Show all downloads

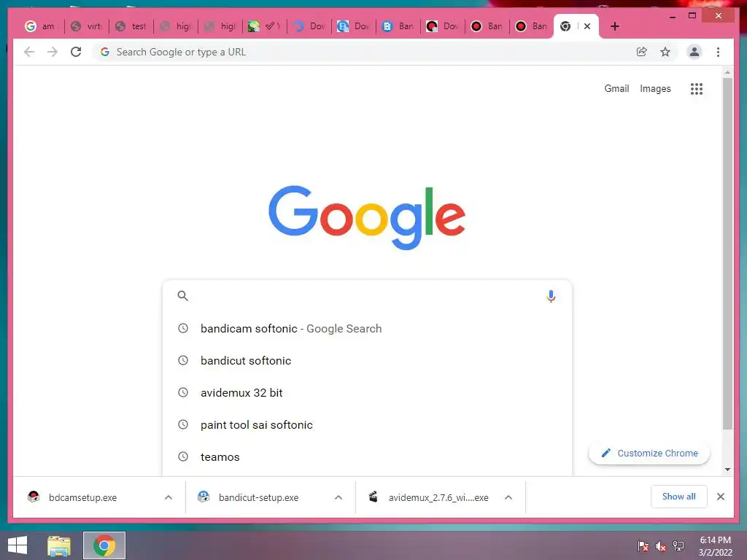679,497
